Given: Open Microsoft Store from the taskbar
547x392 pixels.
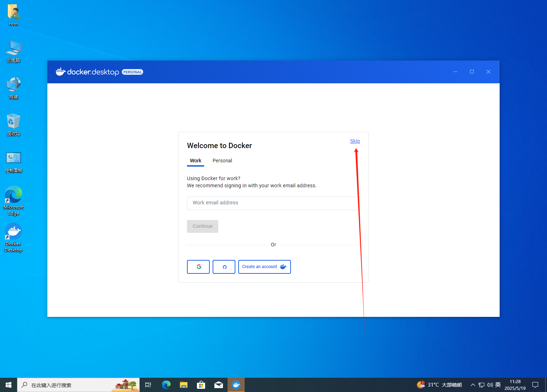Looking at the screenshot, I should click(201, 385).
